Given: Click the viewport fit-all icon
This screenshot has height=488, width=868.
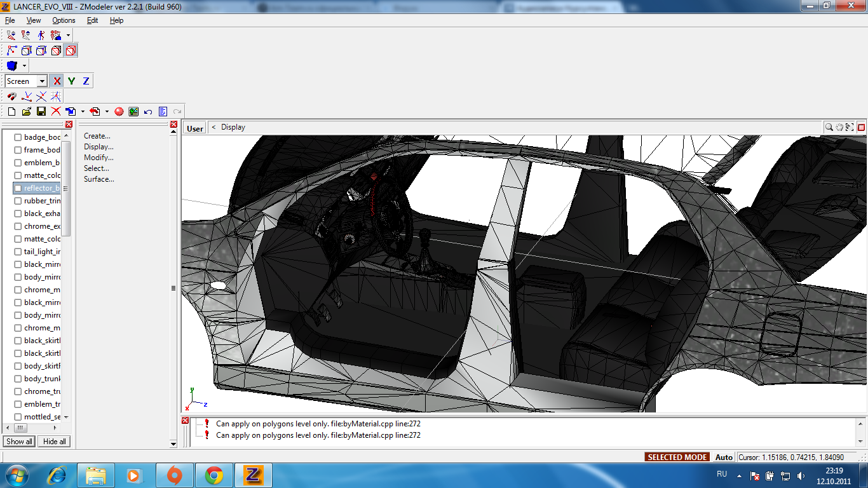Looking at the screenshot, I should [850, 127].
